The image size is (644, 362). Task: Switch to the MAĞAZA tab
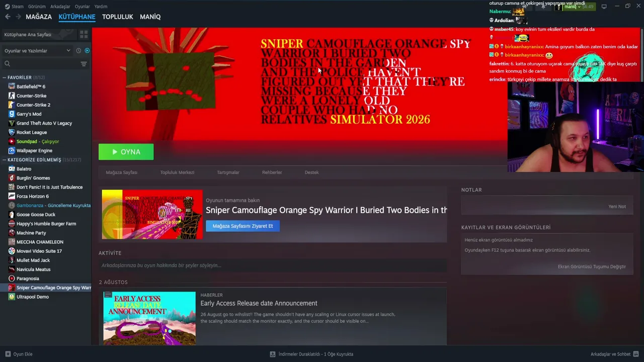pyautogui.click(x=39, y=17)
